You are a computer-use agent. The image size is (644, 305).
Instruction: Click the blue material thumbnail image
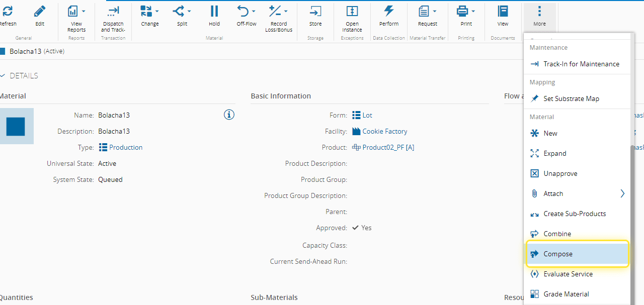click(x=16, y=126)
